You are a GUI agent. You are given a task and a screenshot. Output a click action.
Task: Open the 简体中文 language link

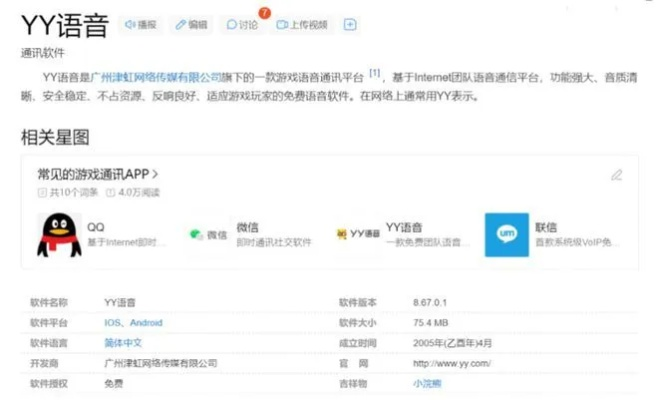[123, 343]
